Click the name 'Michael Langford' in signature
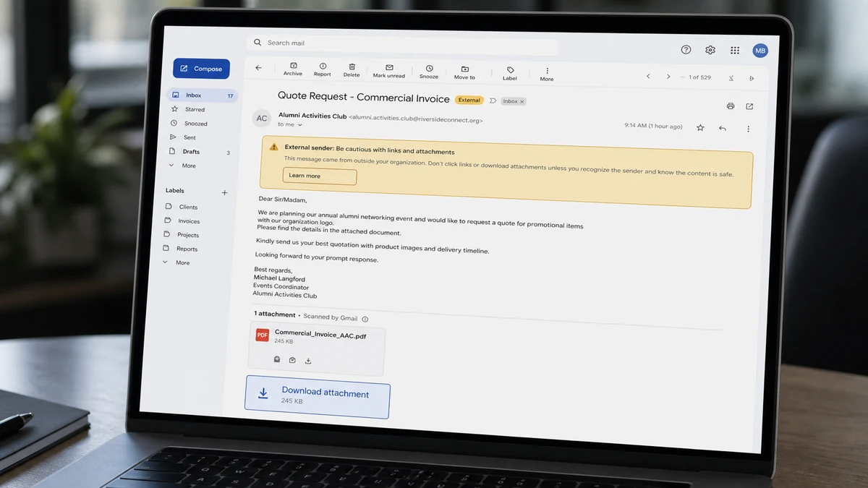868x488 pixels. 279,278
